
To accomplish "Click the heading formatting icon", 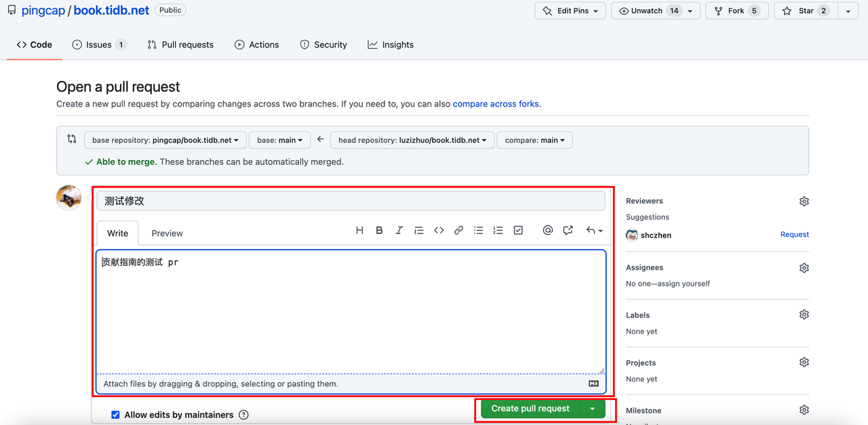I will 359,231.
